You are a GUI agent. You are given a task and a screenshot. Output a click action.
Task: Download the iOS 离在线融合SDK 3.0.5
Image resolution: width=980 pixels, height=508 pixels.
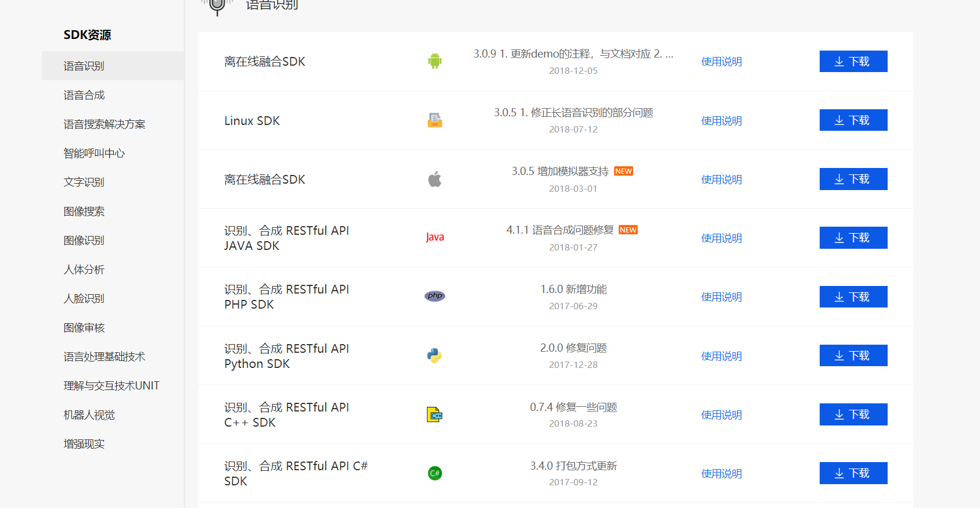click(x=853, y=178)
